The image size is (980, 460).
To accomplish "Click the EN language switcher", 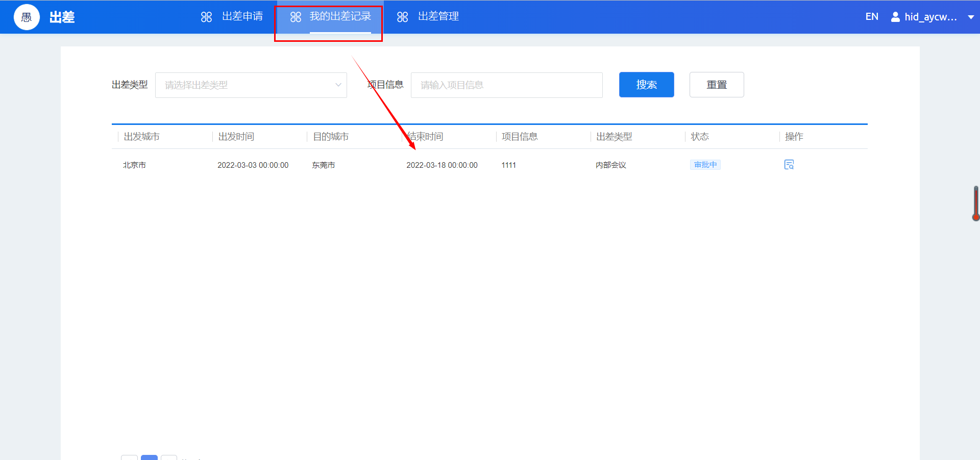I will pyautogui.click(x=871, y=16).
